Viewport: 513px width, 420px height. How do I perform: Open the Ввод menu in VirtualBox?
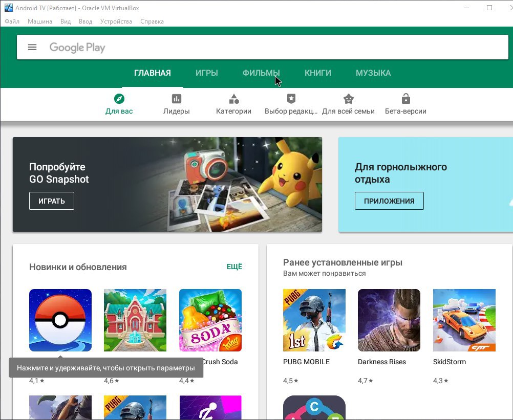click(85, 21)
